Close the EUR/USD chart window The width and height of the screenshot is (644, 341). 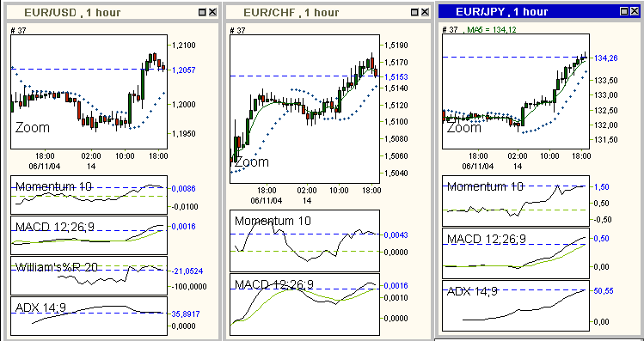(x=212, y=12)
